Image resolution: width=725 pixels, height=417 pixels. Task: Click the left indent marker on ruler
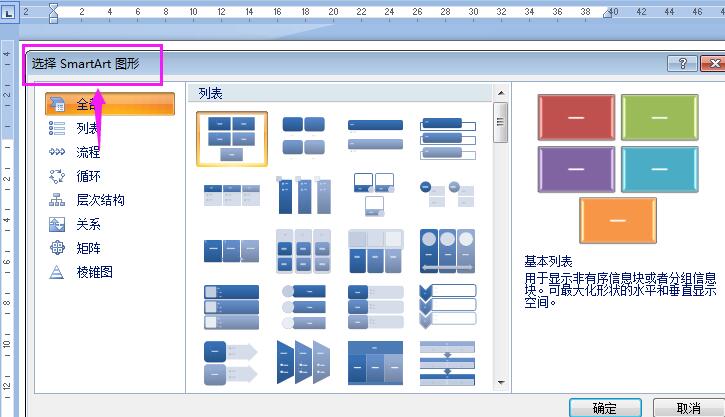coord(54,13)
